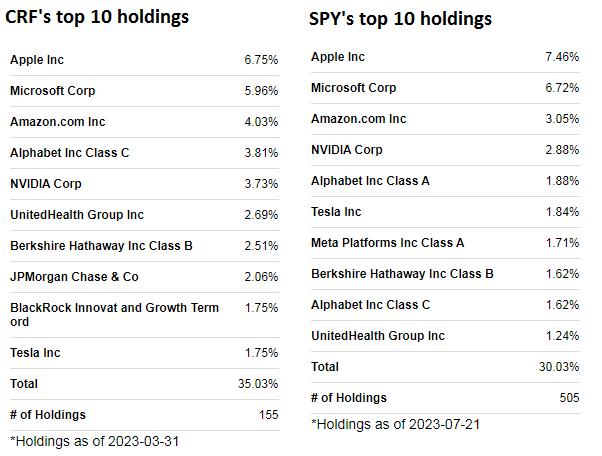Select Microsoft Corp in CRF's holdings list
Viewport: 602px width, 456px height.
pos(52,91)
